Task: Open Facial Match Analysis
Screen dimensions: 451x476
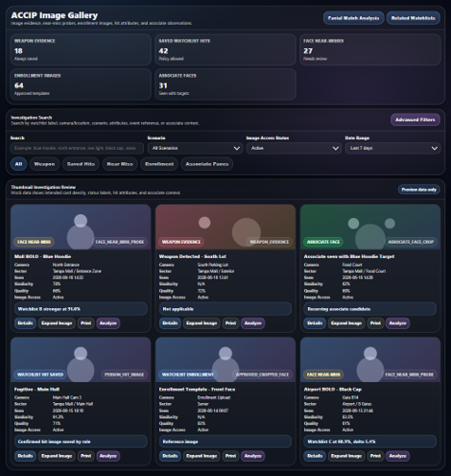Action: coord(353,18)
